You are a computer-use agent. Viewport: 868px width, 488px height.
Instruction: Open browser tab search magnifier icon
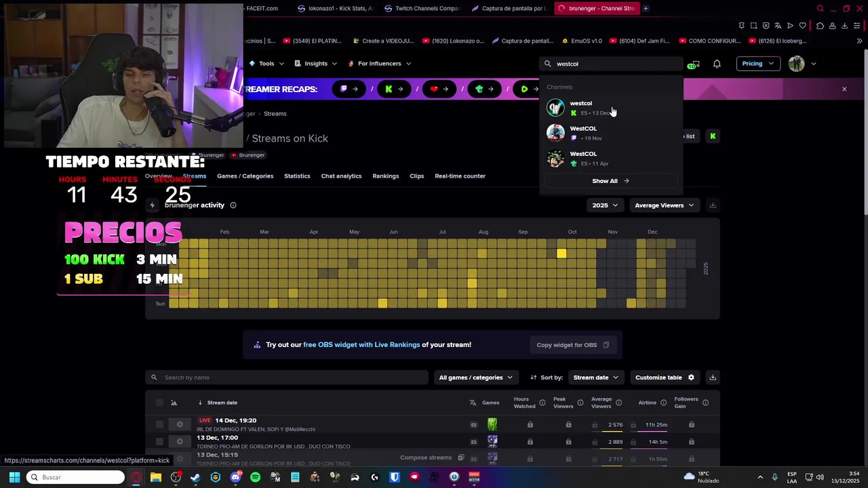click(820, 9)
